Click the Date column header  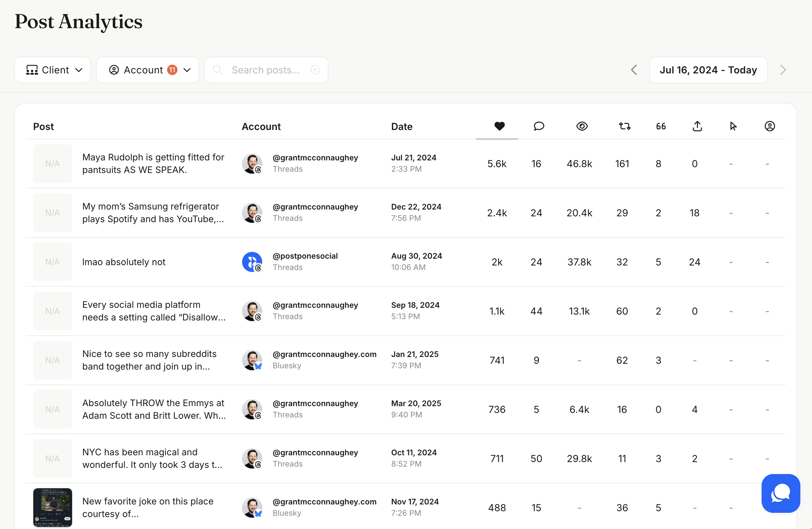click(401, 127)
